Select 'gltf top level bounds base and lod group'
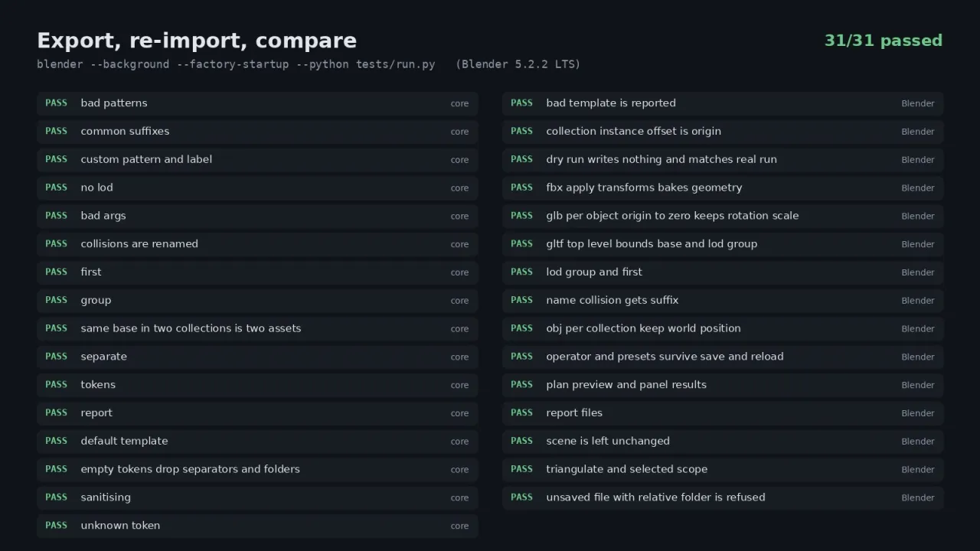980x551 pixels. tap(723, 244)
